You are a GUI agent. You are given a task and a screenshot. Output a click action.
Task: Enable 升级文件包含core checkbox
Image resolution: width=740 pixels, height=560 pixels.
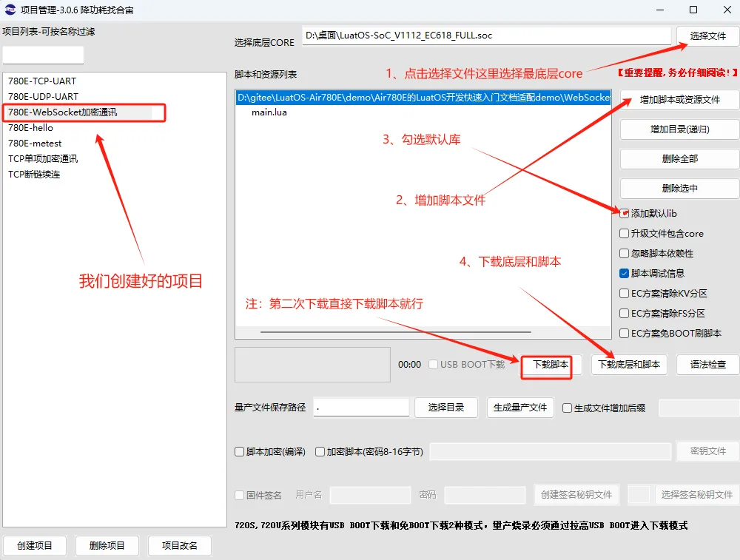click(624, 234)
